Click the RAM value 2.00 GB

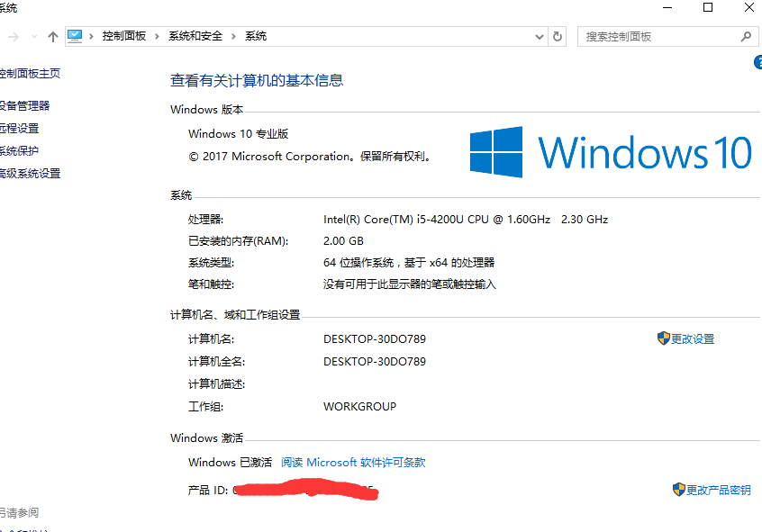coord(343,240)
